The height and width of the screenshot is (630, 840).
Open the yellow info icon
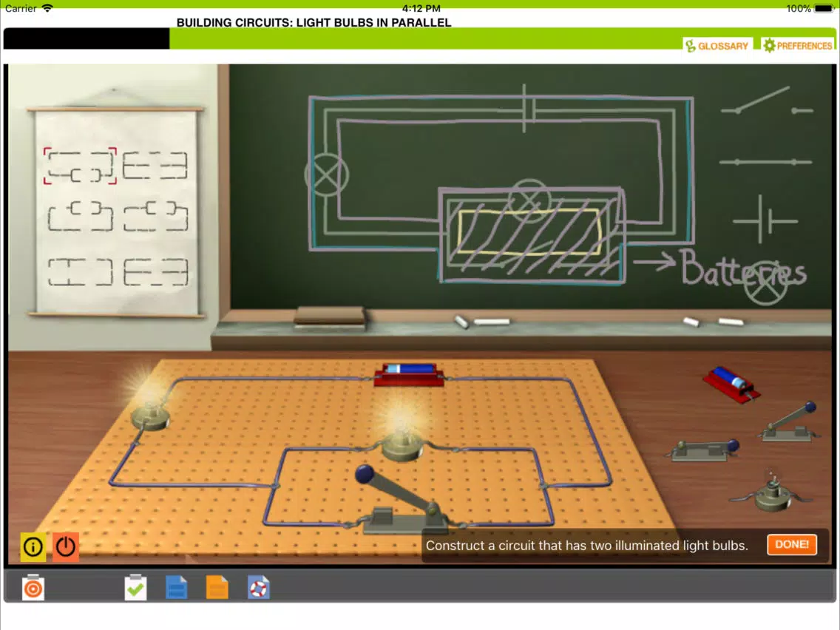pos(33,546)
